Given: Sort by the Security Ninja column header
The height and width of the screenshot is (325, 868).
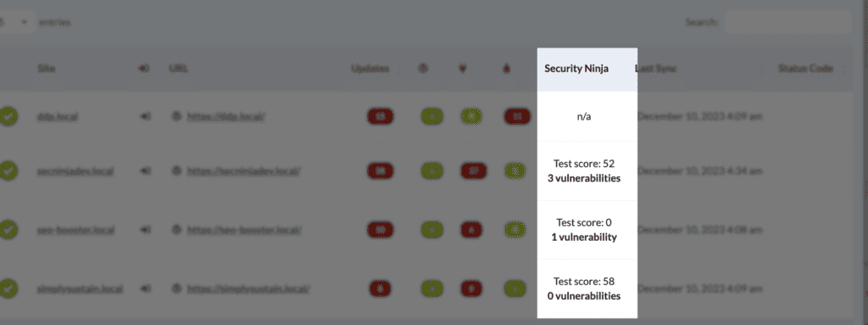Looking at the screenshot, I should point(576,69).
